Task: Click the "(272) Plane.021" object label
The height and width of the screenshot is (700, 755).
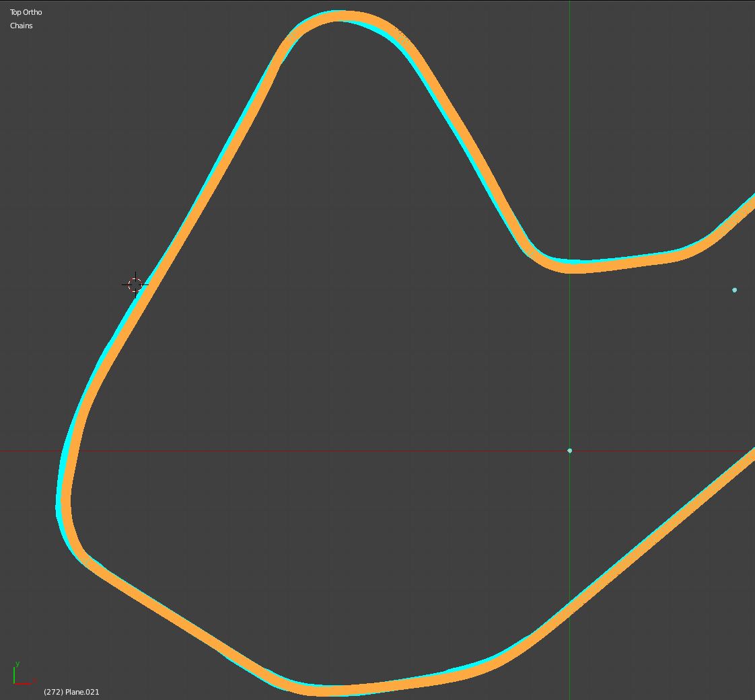Action: coord(71,692)
